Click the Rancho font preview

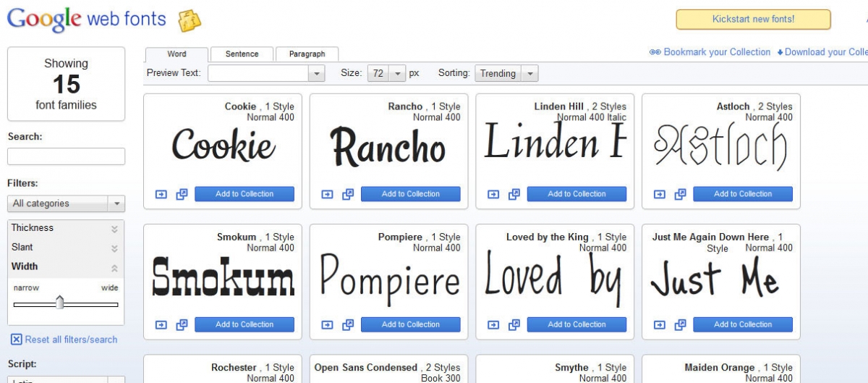388,147
